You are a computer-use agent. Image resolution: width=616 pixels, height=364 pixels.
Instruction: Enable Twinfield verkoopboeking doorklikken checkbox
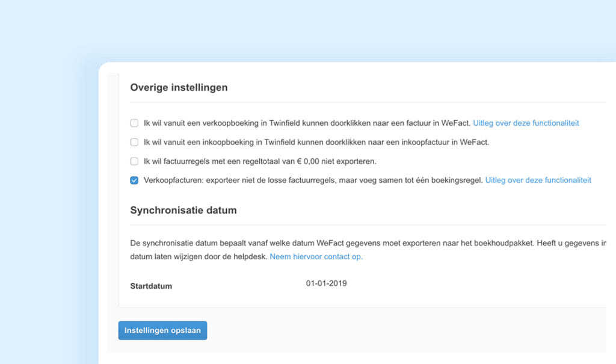[x=134, y=123]
